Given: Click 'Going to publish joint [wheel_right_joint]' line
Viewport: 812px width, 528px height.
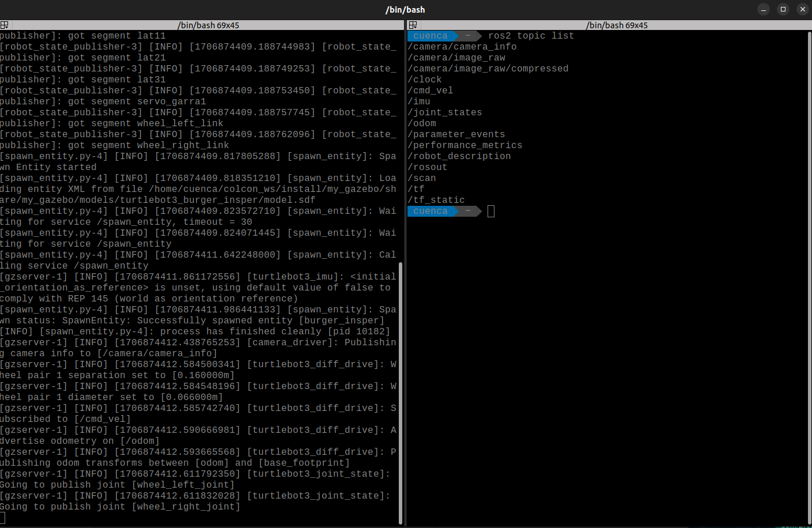Looking at the screenshot, I should pos(120,507).
